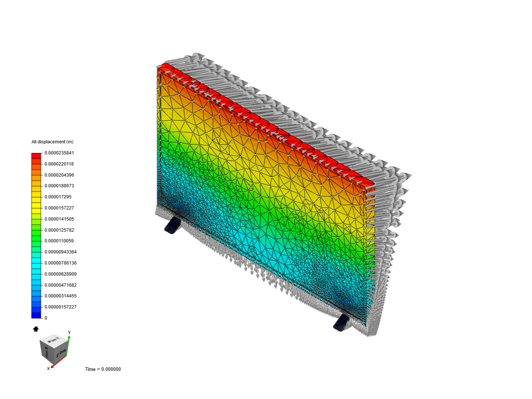Image resolution: width=532 pixels, height=399 pixels.
Task: Click legend value 0.0000157227
Action: (x=59, y=208)
